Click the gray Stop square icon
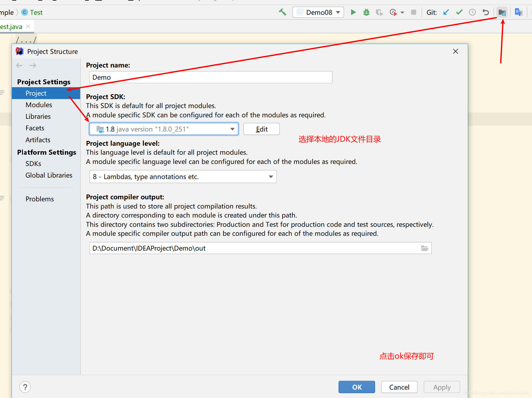 coord(414,12)
